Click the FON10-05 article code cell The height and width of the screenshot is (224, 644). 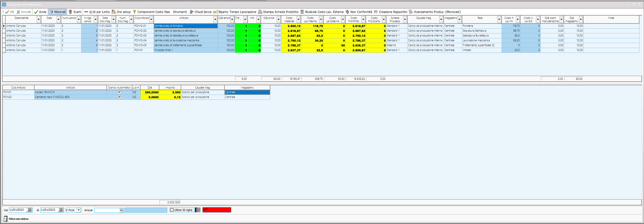144,45
